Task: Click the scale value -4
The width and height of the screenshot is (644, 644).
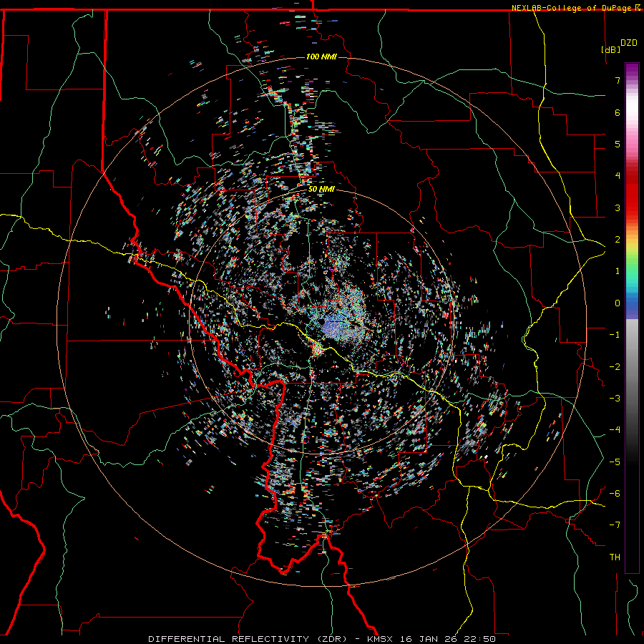Action: (615, 430)
